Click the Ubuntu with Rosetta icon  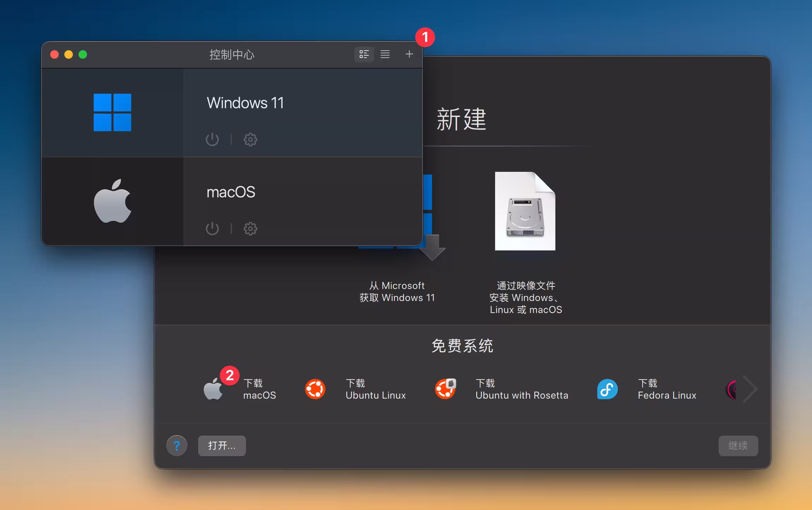(x=445, y=389)
